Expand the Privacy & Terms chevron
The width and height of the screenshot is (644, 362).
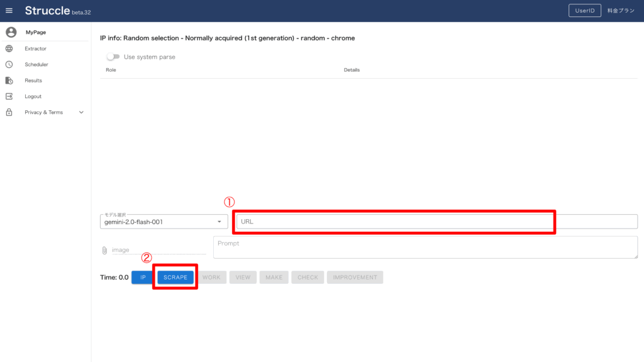point(81,112)
